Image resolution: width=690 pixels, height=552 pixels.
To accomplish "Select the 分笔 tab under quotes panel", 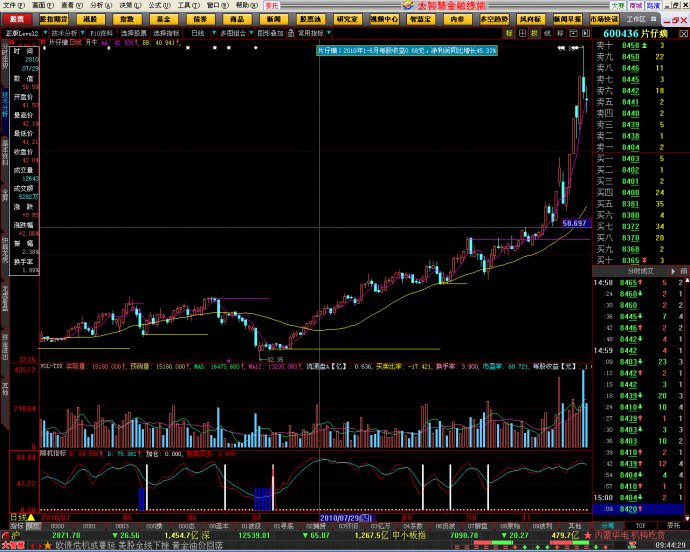I will (x=608, y=526).
